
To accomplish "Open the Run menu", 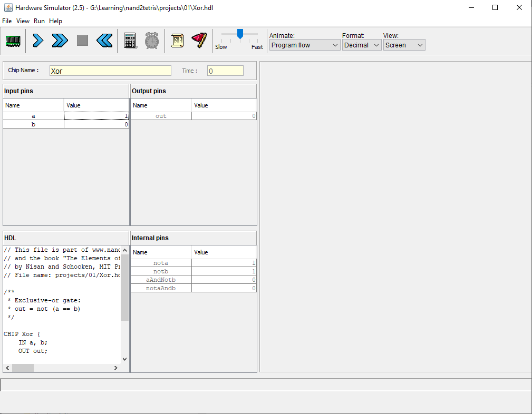I will click(x=39, y=21).
